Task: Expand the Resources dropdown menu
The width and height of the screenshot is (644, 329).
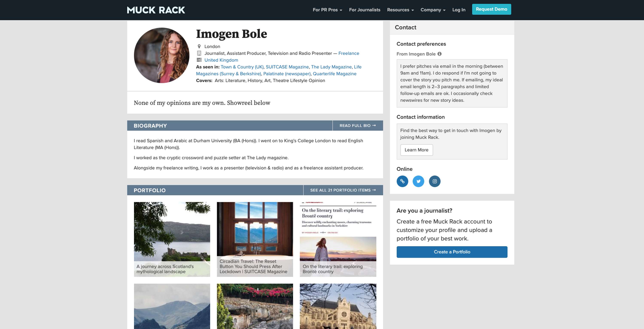Action: [x=400, y=10]
